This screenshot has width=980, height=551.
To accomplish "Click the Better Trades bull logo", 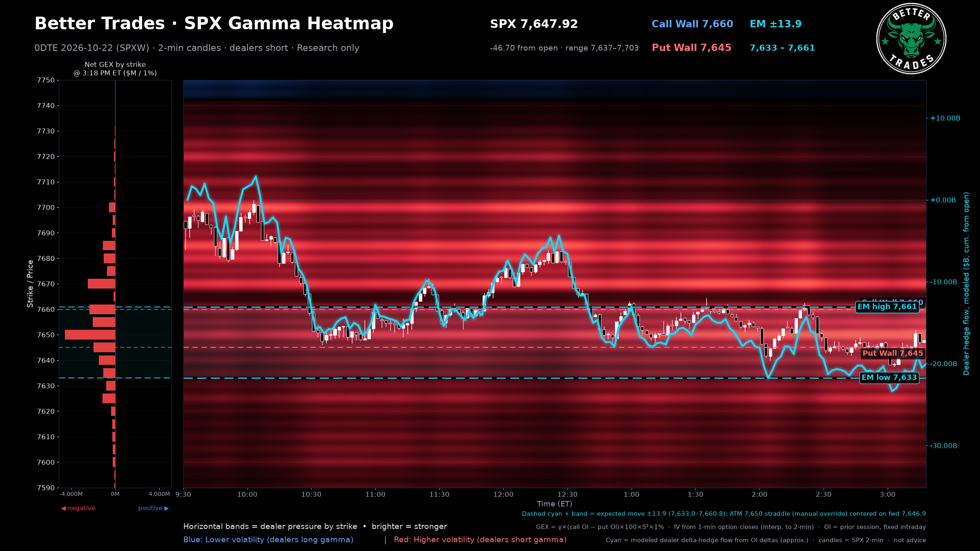I will (911, 39).
